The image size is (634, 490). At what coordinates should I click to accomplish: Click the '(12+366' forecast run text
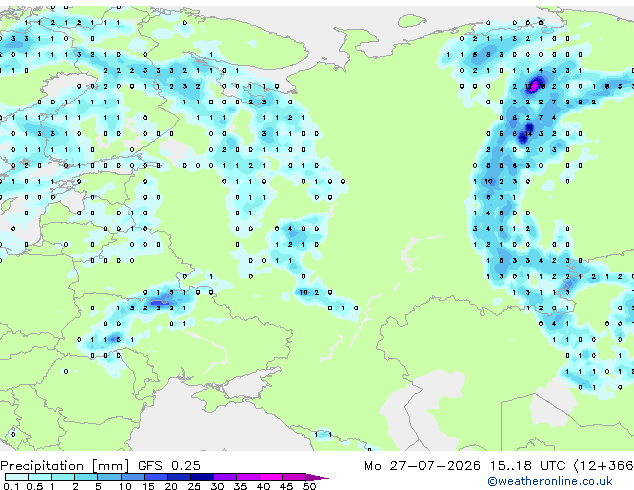tap(604, 466)
